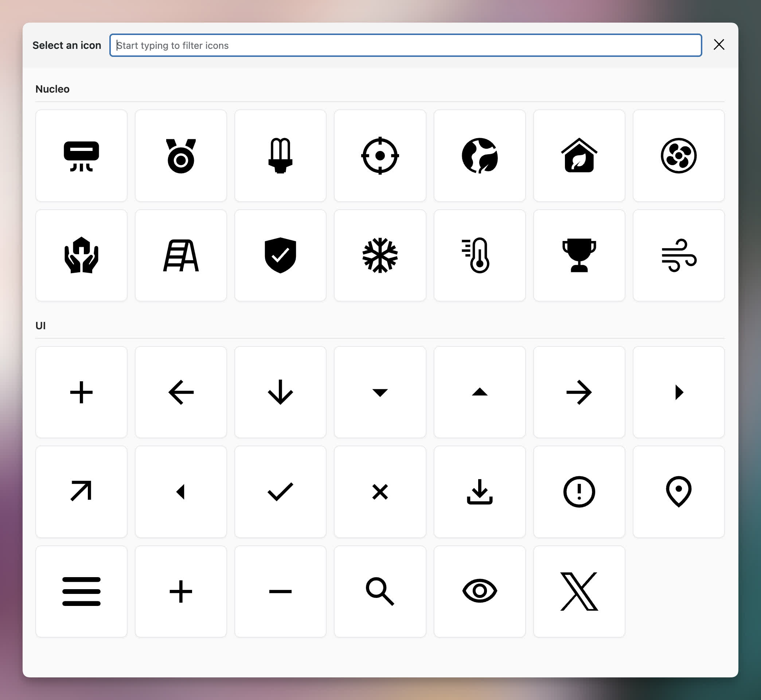Select the shield with checkmark icon

point(280,255)
